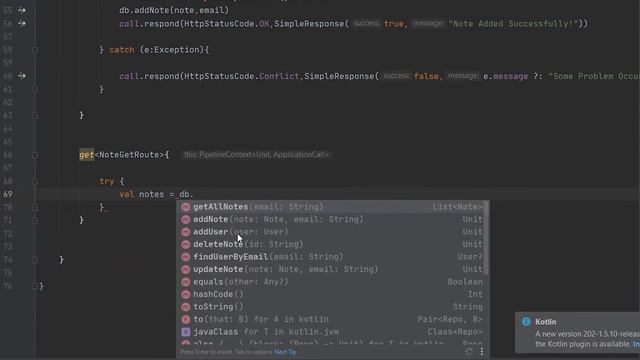Image resolution: width=640 pixels, height=360 pixels.
Task: Open the Next Tip link in popup footer
Action: (x=285, y=352)
